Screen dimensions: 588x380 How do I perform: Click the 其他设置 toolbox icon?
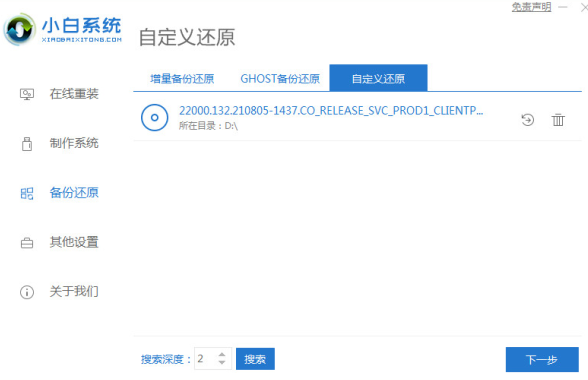point(27,243)
